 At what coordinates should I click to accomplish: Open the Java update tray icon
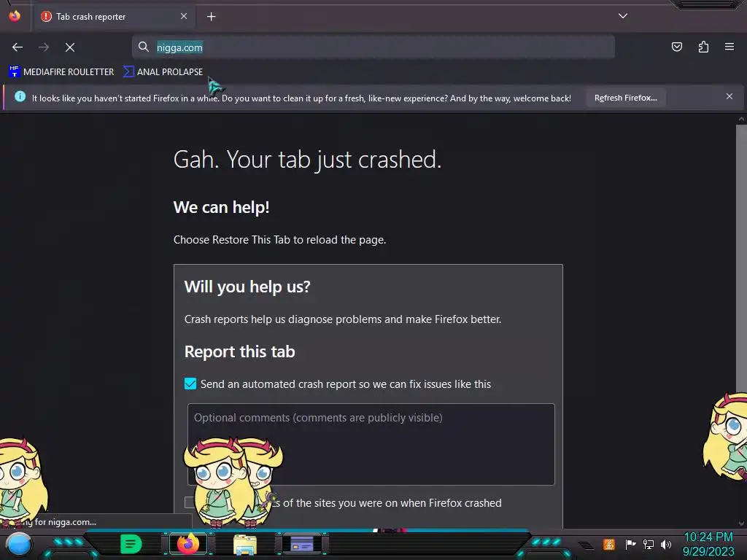pyautogui.click(x=609, y=544)
